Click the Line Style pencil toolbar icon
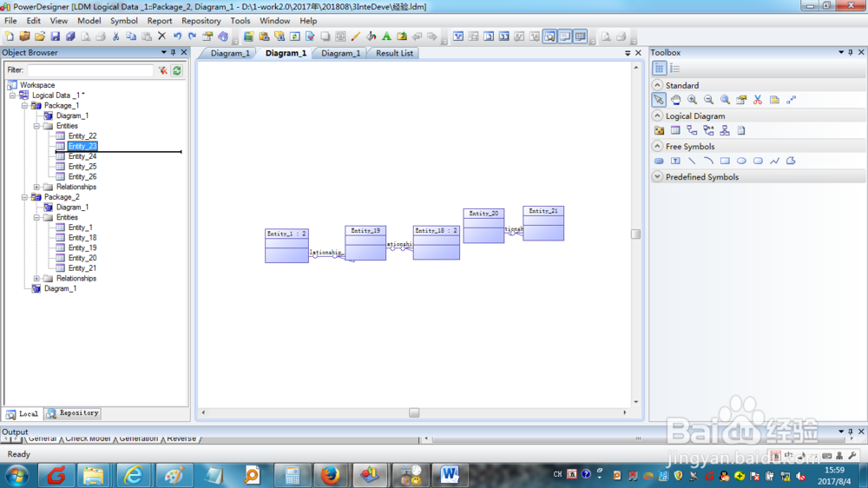This screenshot has width=868, height=488. 356,36
